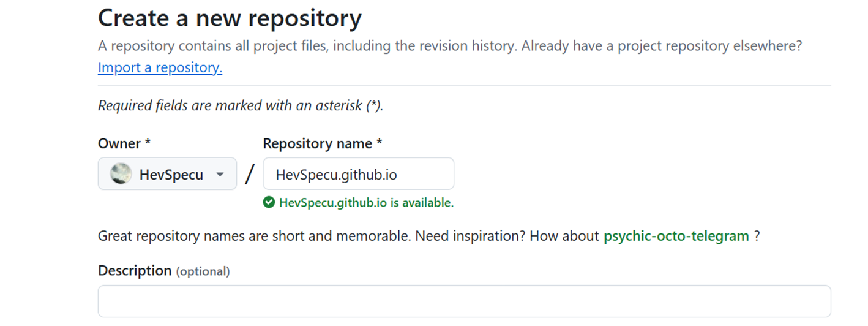The width and height of the screenshot is (868, 326).
Task: Click the dropdown caret beside HevSpecu
Action: (x=220, y=175)
